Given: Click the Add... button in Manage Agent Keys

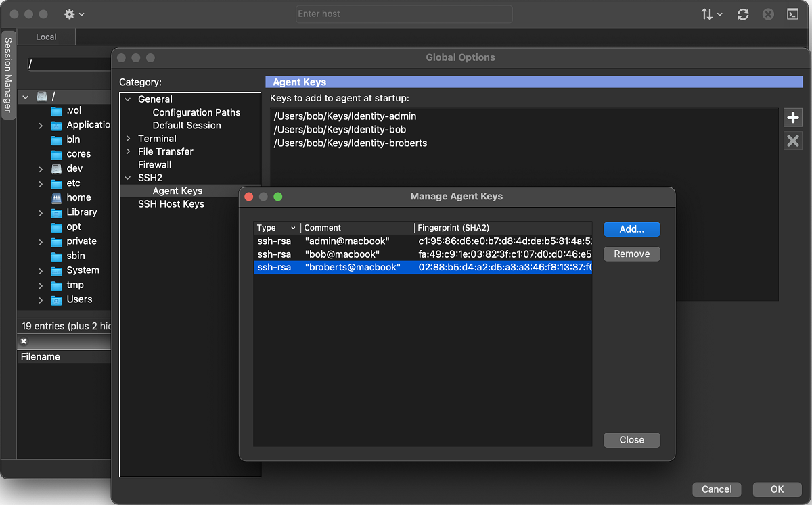Looking at the screenshot, I should (x=631, y=229).
